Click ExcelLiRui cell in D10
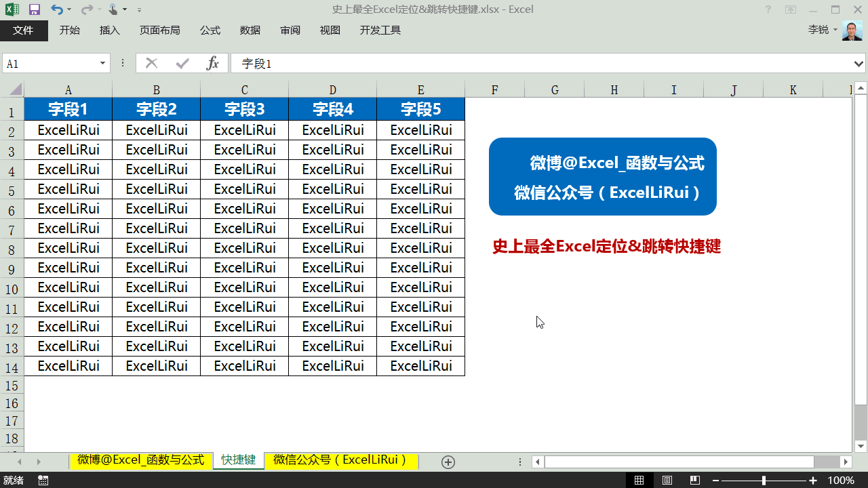 pyautogui.click(x=332, y=287)
